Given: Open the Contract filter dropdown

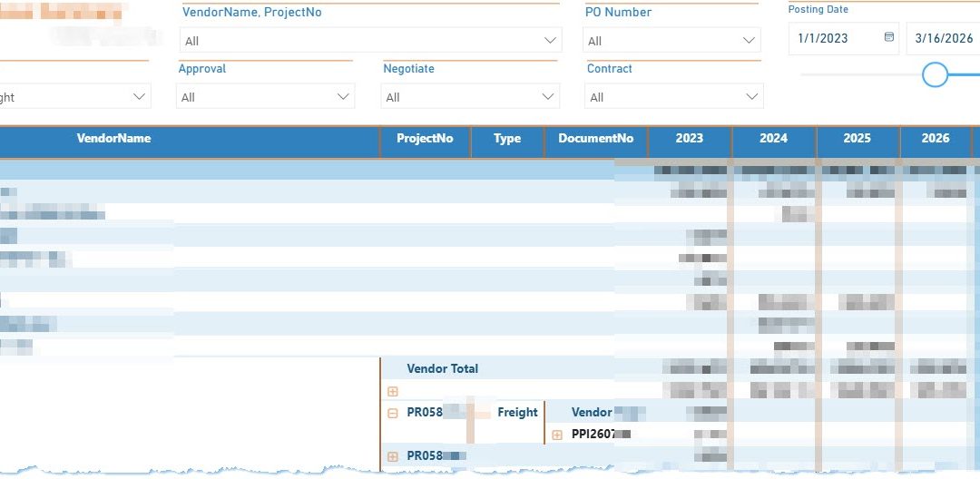Looking at the screenshot, I should point(673,96).
